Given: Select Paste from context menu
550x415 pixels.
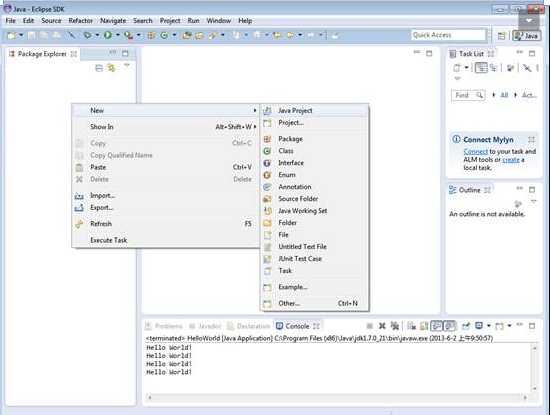Looking at the screenshot, I should pyautogui.click(x=166, y=167).
